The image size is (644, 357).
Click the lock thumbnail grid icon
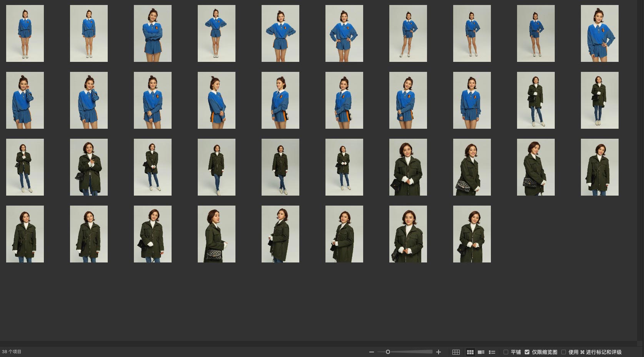click(456, 352)
